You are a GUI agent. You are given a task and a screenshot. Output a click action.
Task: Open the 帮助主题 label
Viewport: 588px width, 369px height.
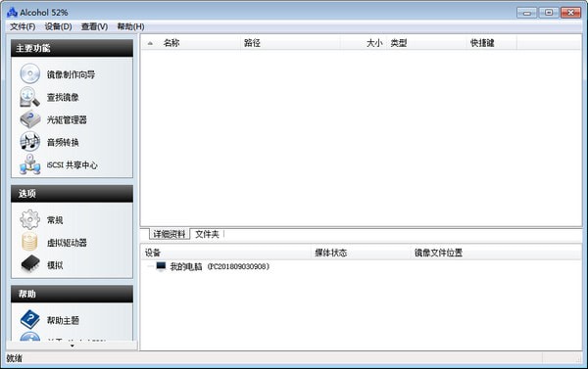coord(63,320)
